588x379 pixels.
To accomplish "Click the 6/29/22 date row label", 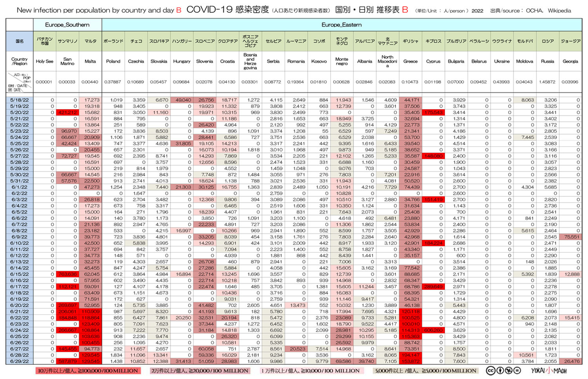I will click(20, 361).
